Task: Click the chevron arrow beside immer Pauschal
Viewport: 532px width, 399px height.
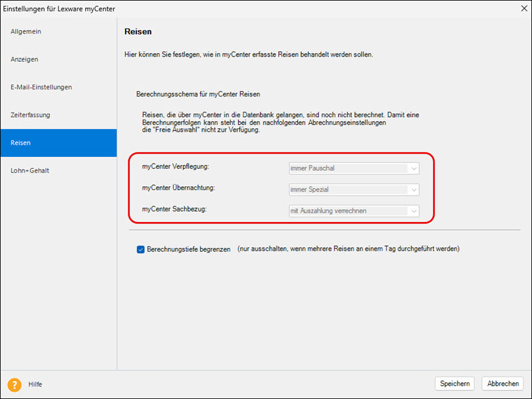Action: [x=414, y=169]
